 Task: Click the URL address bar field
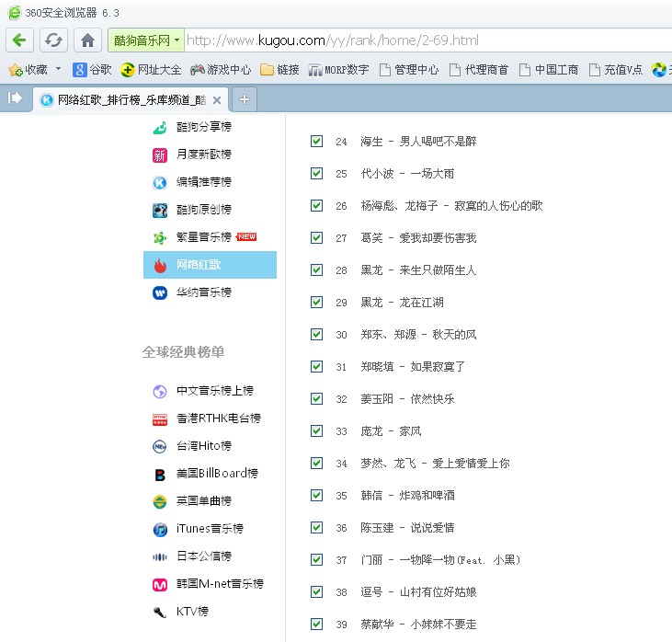(x=414, y=40)
